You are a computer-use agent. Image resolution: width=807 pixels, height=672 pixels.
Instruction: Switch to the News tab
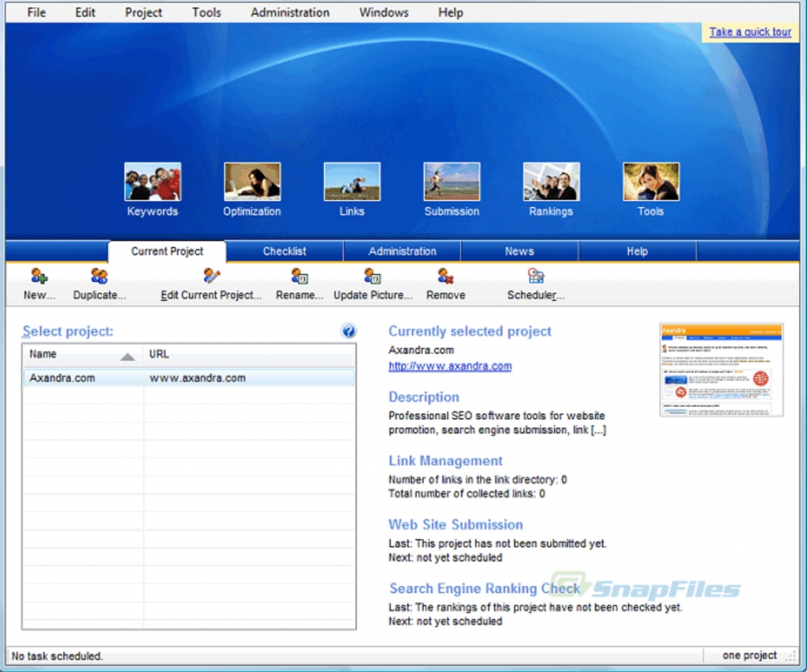[x=519, y=251]
